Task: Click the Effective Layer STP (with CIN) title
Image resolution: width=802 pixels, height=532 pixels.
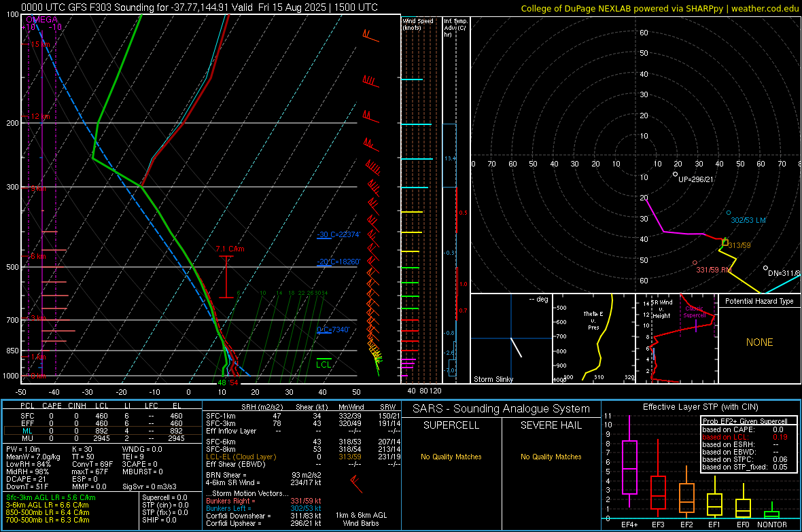Action: pyautogui.click(x=700, y=407)
